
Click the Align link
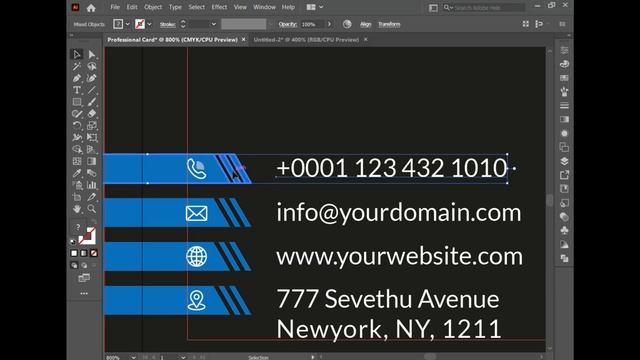[365, 24]
